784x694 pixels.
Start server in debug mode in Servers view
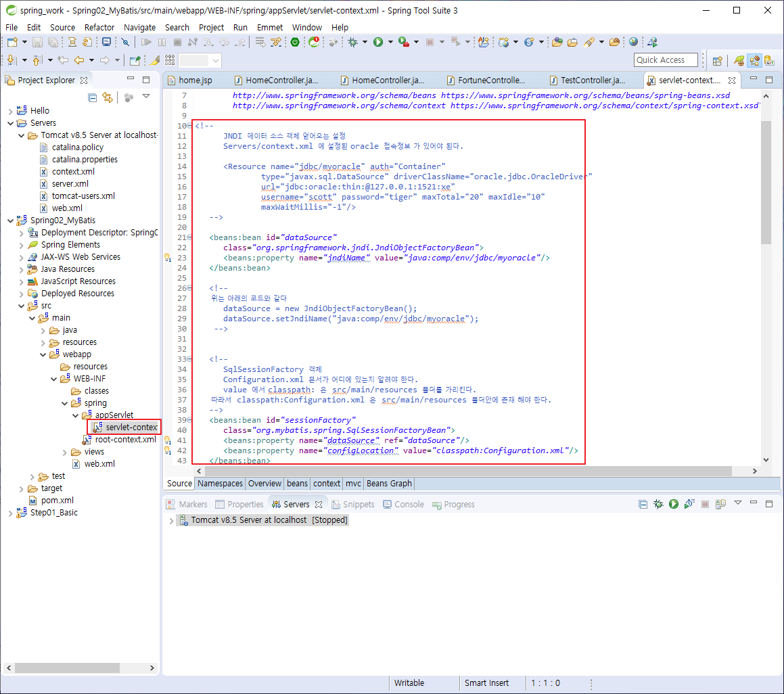click(x=658, y=504)
